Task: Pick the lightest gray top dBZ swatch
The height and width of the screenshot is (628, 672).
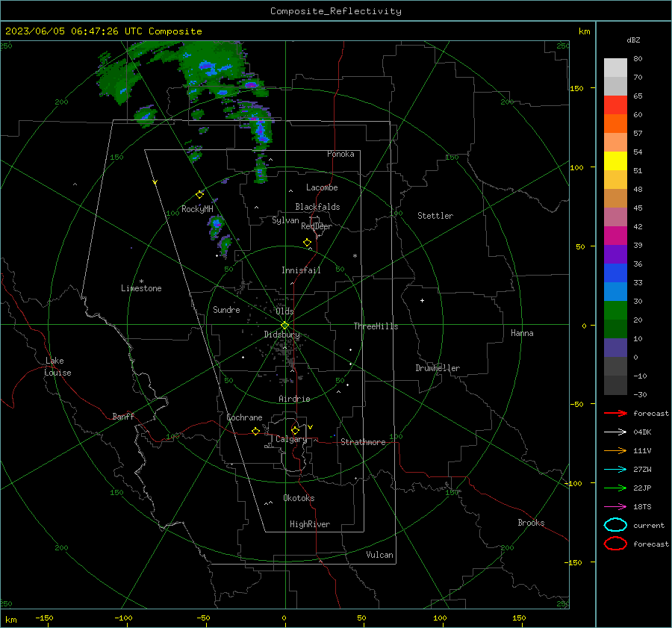Action: click(x=615, y=68)
